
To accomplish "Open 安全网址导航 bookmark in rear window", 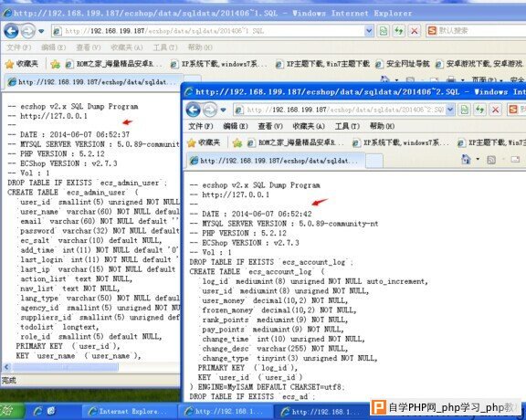I will 403,64.
